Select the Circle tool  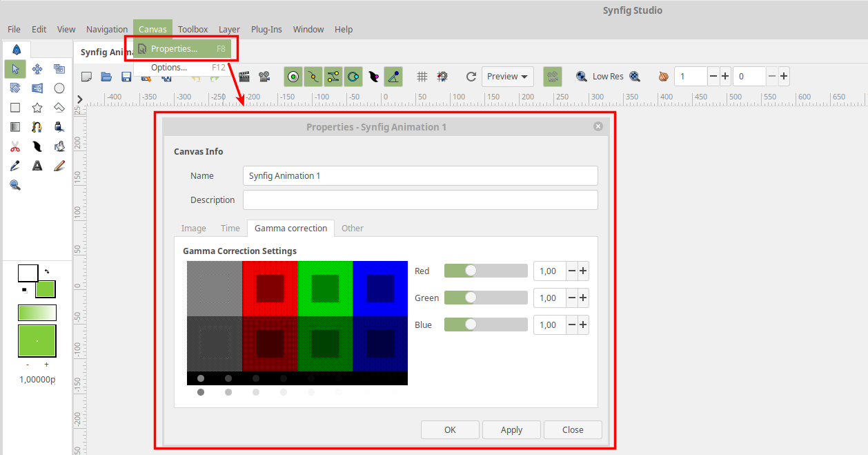tap(59, 88)
